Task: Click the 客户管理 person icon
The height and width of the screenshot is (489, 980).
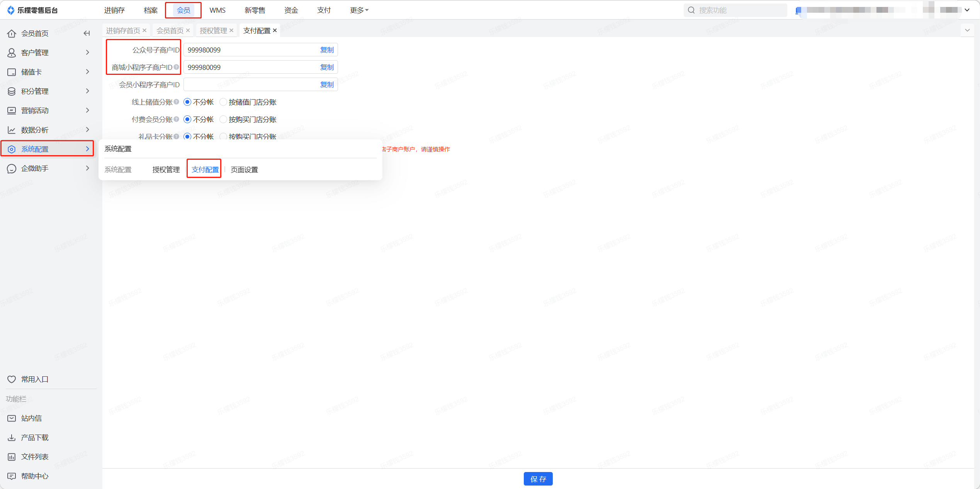Action: click(12, 53)
